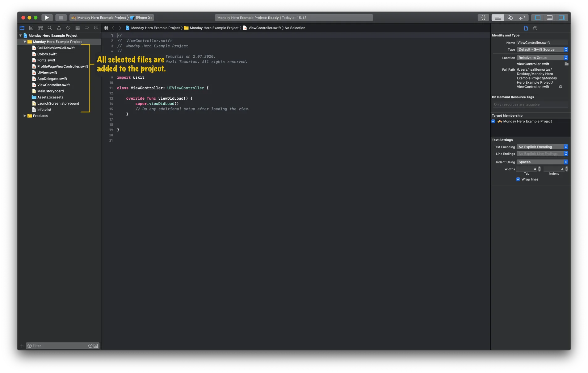Open the Type dropdown Default - Swift Source
Image resolution: width=588 pixels, height=373 pixels.
point(542,49)
